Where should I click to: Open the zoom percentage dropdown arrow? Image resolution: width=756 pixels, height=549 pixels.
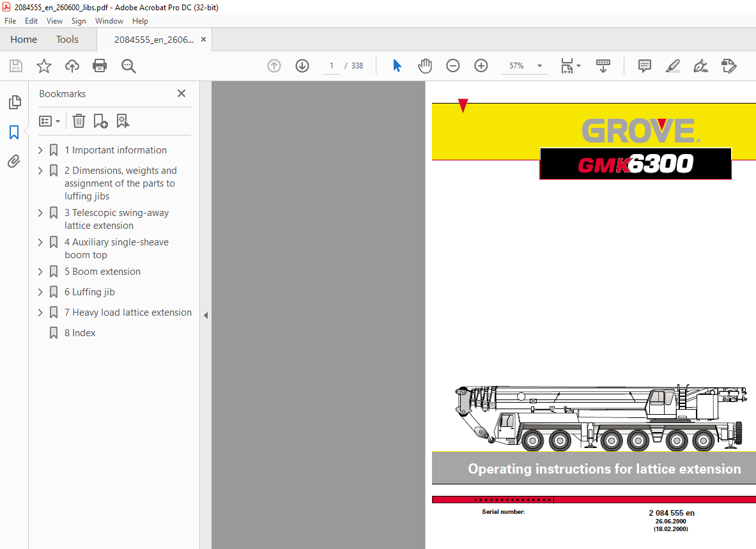click(539, 66)
